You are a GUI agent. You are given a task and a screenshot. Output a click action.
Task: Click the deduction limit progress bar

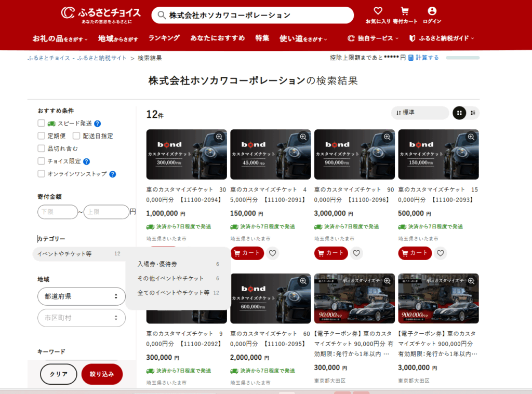[462, 58]
